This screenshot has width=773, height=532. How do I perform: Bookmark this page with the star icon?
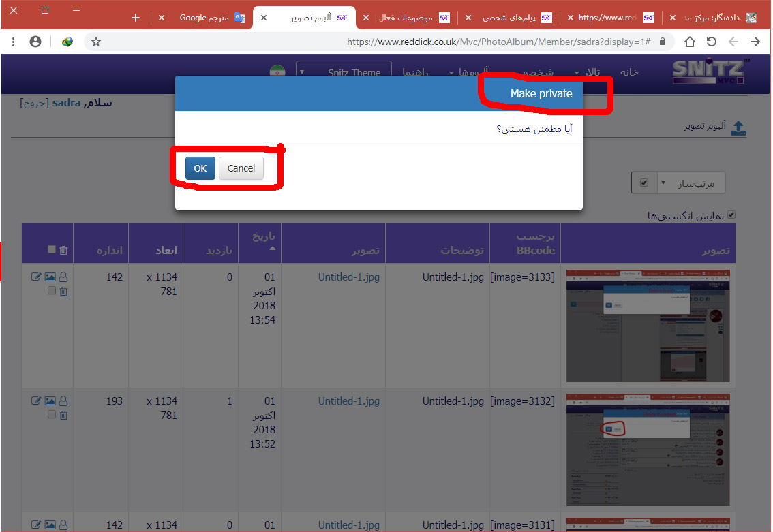[x=96, y=42]
